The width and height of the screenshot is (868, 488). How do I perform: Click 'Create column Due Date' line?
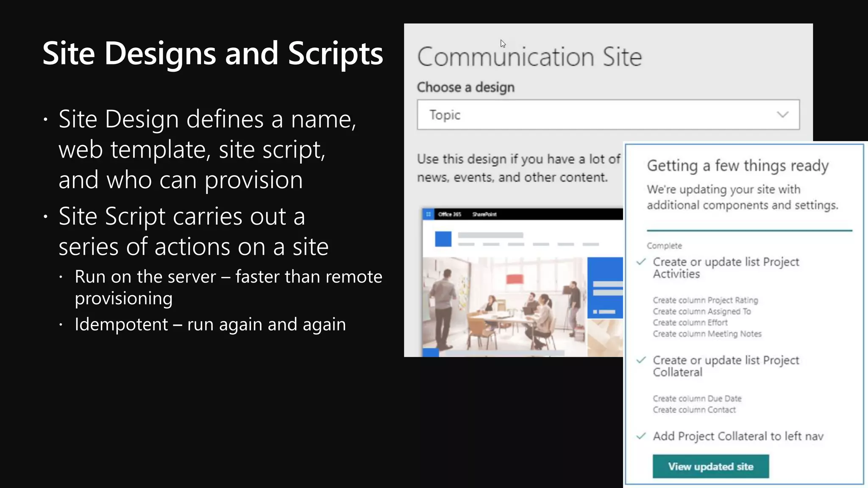point(697,399)
